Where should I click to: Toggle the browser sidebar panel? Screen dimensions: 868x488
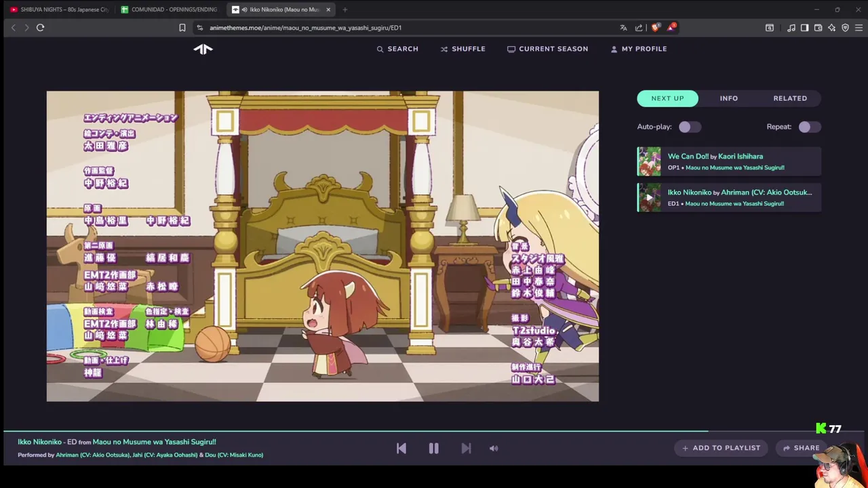(x=804, y=28)
